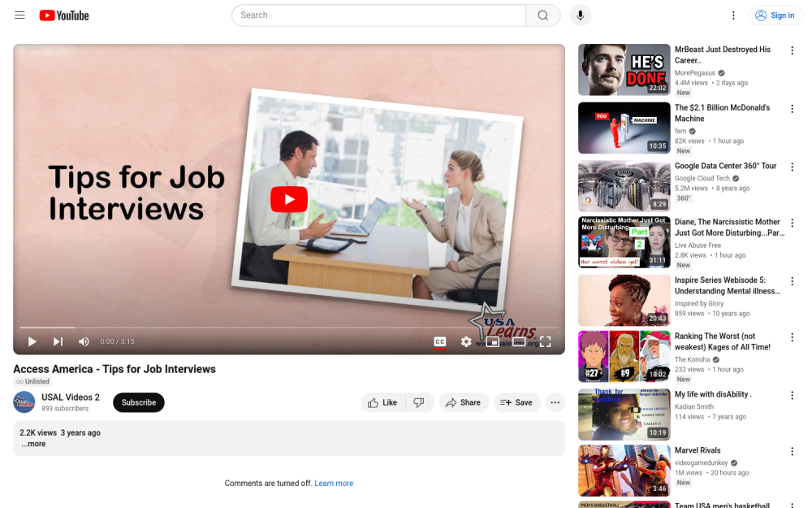The height and width of the screenshot is (508, 812).
Task: Open options menu for Marvel Rivals video
Action: pyautogui.click(x=792, y=451)
